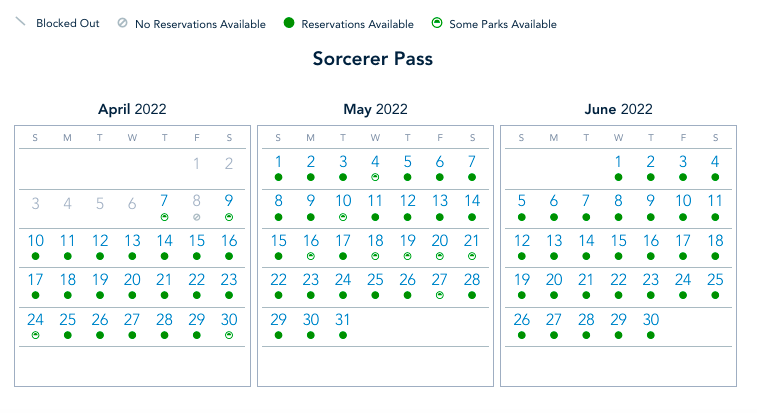Click the Sorcerer Pass heading
Image resolution: width=757 pixels, height=413 pixels.
click(373, 59)
